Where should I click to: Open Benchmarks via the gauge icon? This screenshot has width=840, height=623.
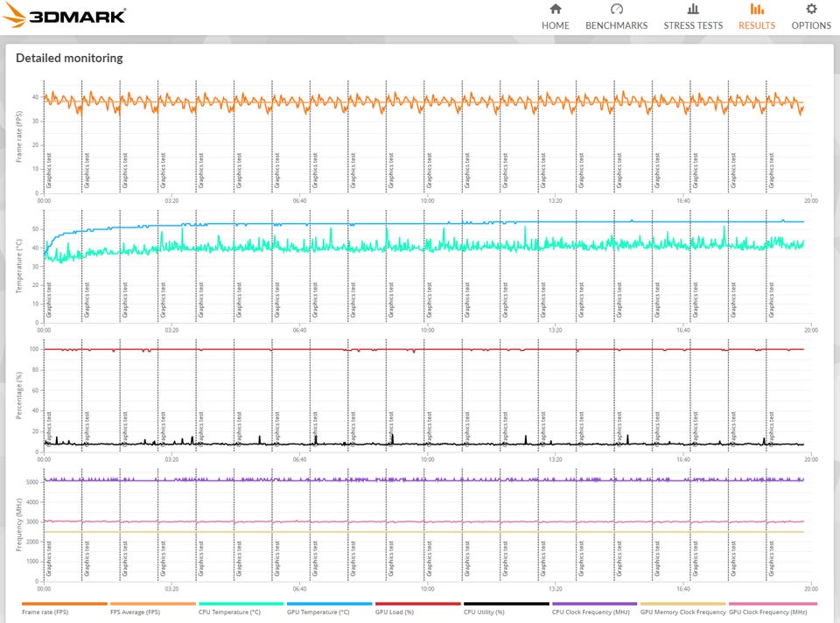tap(616, 10)
